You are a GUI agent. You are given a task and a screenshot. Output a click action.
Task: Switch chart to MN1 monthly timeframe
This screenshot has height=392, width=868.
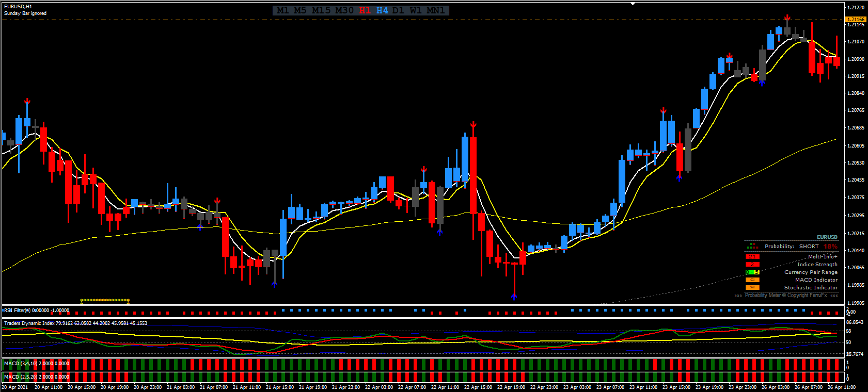pyautogui.click(x=435, y=10)
